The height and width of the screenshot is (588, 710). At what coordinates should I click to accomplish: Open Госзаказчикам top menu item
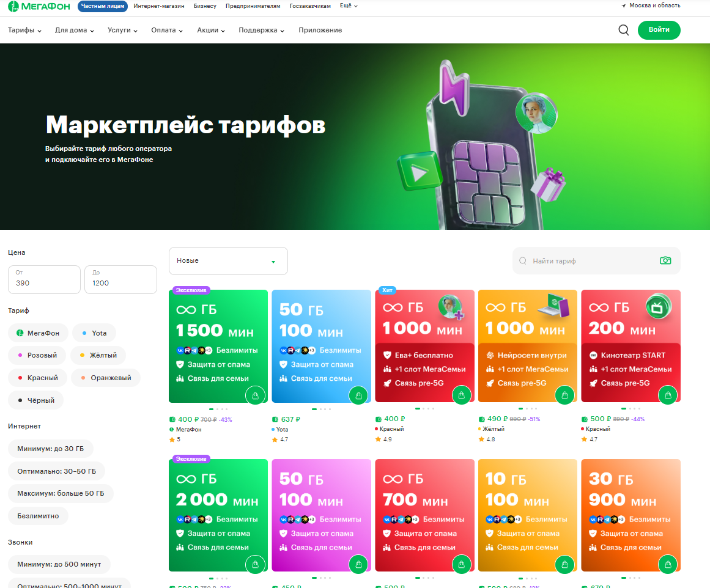tap(310, 6)
